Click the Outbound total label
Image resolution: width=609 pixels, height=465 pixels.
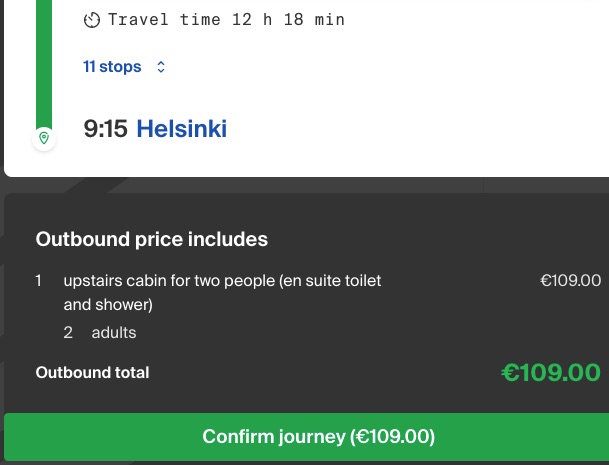tap(92, 373)
